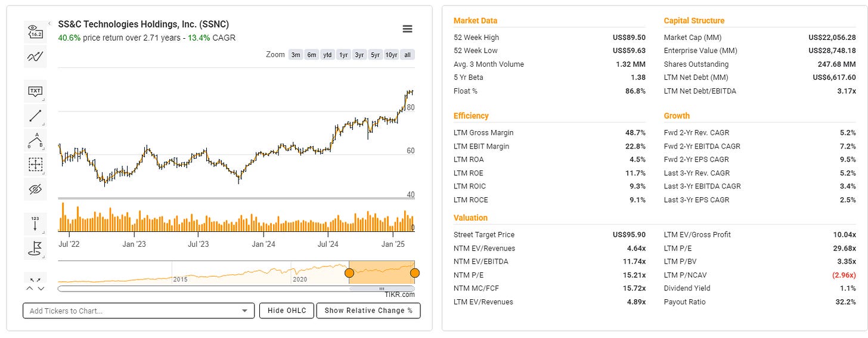Screen dimensions: 868x338
Task: Open the indicators line chart tool
Action: pos(35,57)
